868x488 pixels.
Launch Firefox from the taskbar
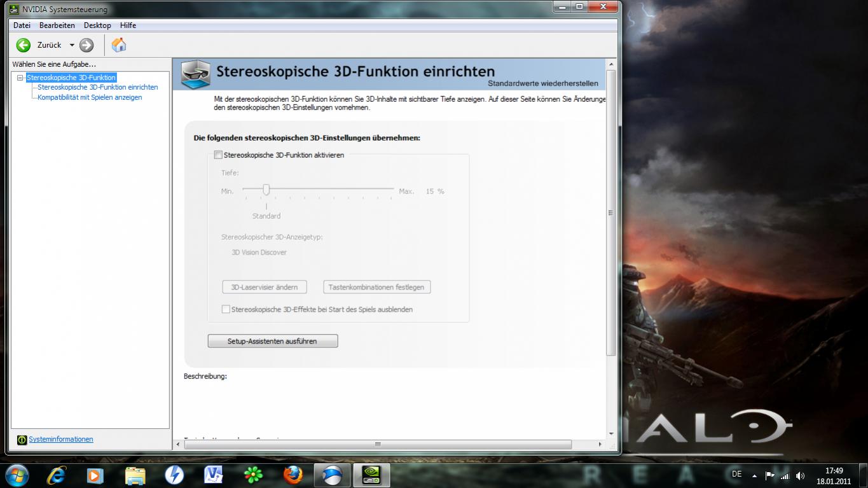coord(293,475)
